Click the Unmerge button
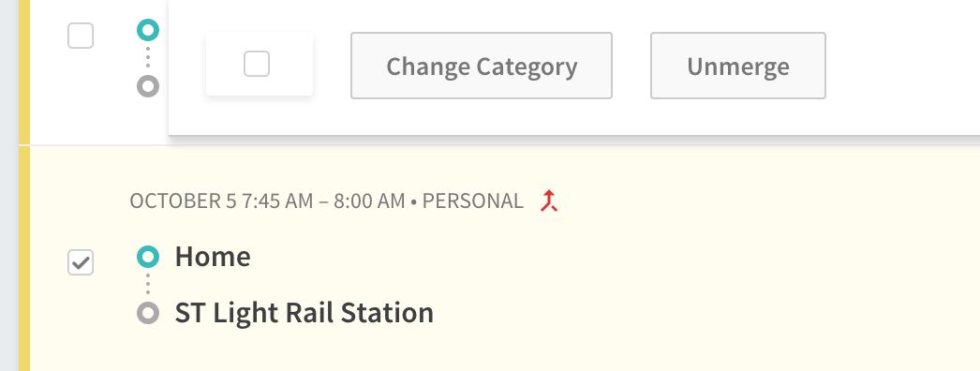The image size is (980, 371). pos(738,66)
